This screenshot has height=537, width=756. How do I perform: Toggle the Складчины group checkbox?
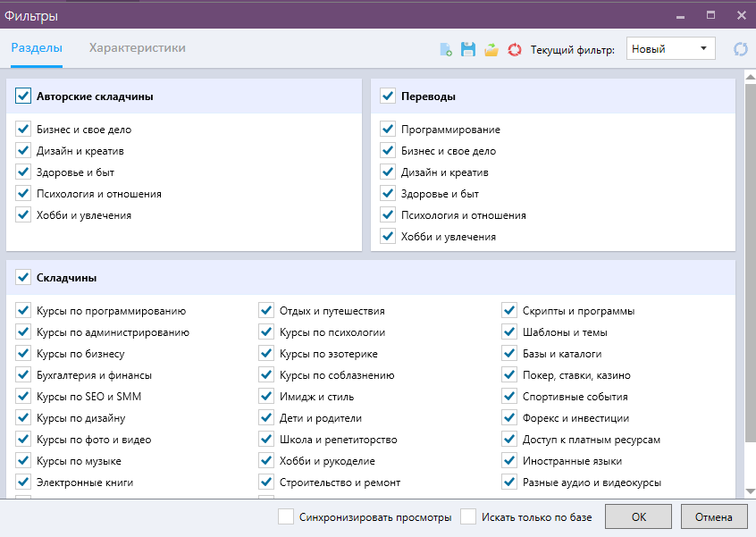tap(23, 278)
